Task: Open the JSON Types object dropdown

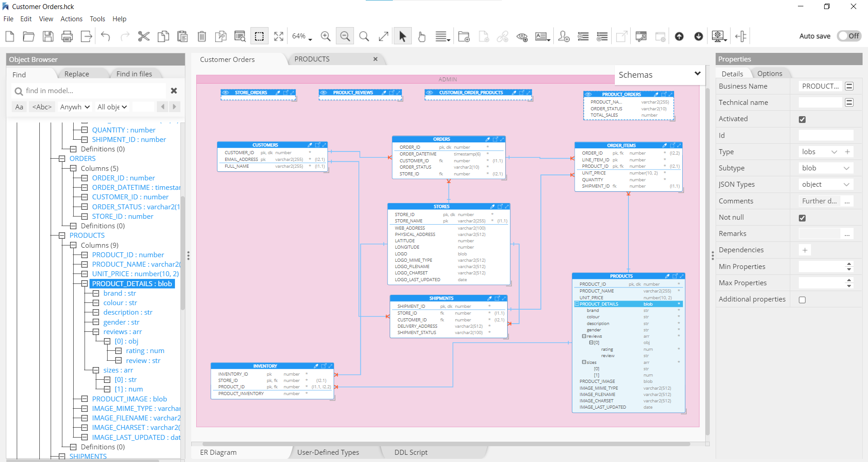Action: [826, 184]
